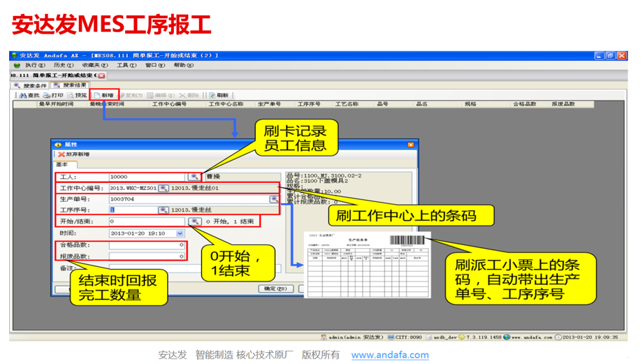
Task: Click the 工作中心编号 column header
Action: [169, 104]
